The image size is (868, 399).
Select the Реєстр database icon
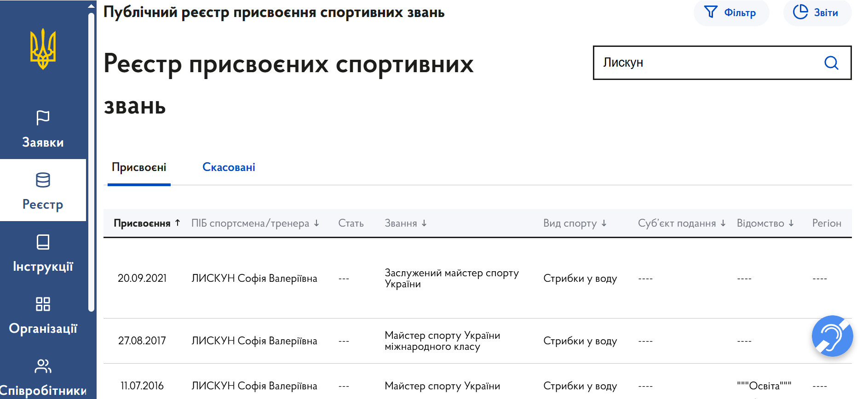43,180
